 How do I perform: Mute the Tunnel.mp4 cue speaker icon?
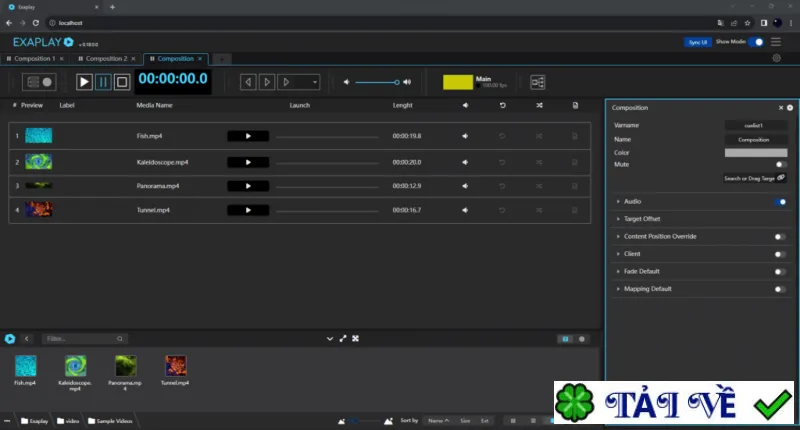tap(465, 210)
